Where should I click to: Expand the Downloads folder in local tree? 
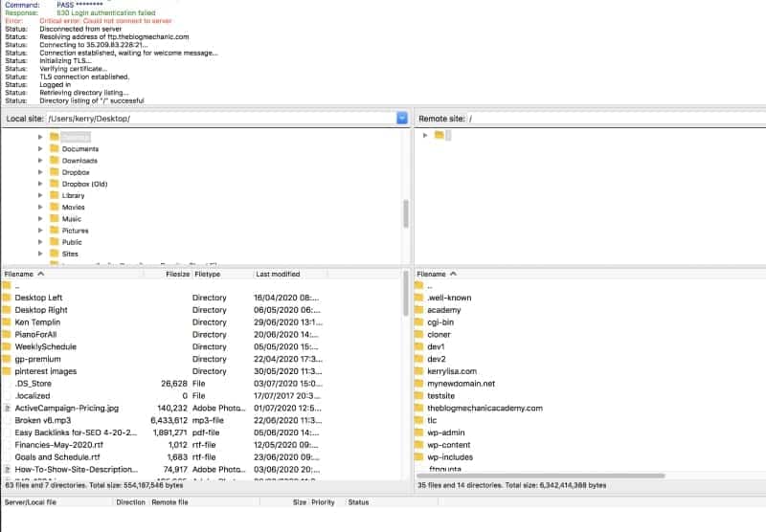coord(40,161)
